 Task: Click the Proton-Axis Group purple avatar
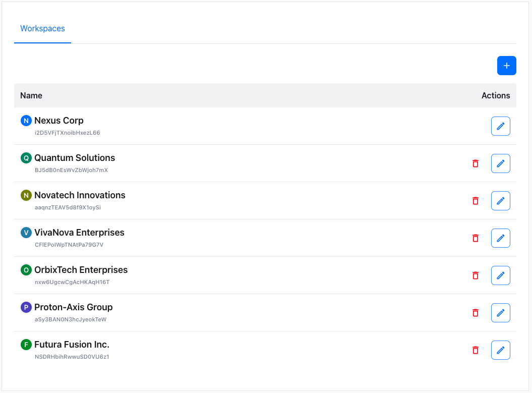coord(26,307)
